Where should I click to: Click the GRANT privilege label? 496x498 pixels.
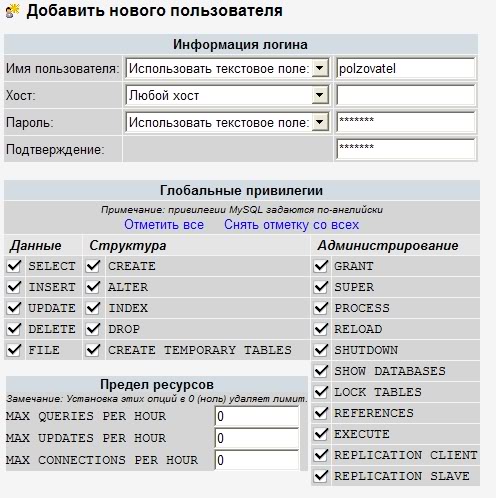(x=354, y=266)
